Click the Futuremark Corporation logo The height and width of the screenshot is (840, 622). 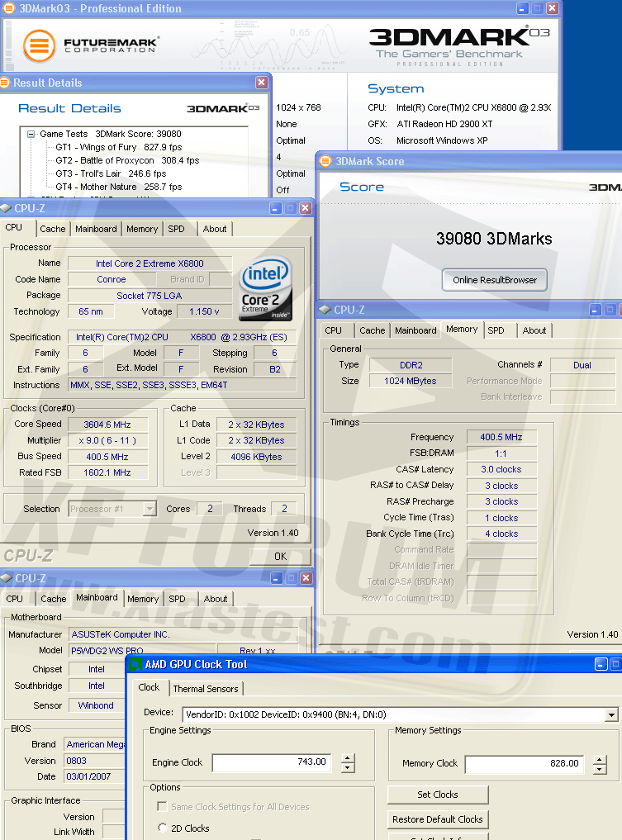tap(90, 46)
